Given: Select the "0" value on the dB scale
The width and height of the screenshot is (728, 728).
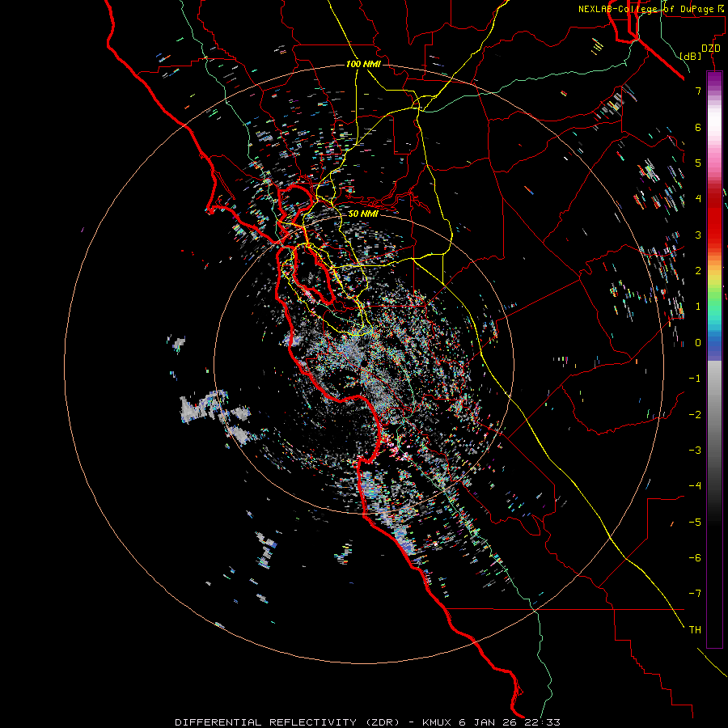Looking at the screenshot, I should coord(698,343).
